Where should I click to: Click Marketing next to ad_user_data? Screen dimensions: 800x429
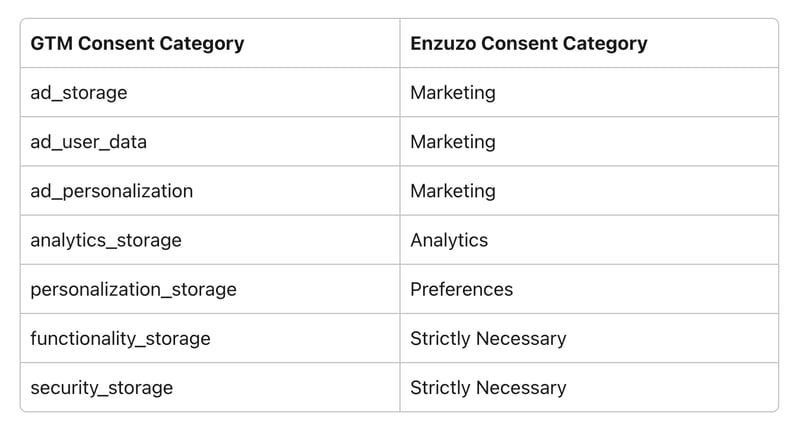pyautogui.click(x=452, y=142)
